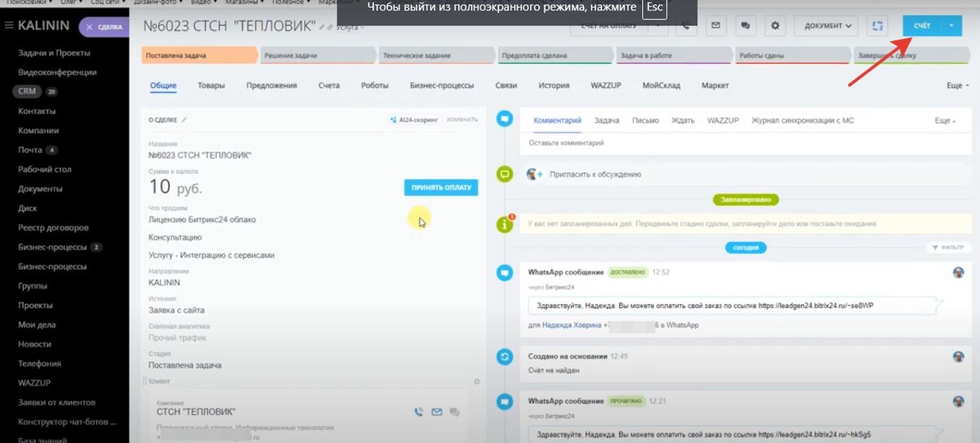This screenshot has height=443, width=980.
Task: Open Реестр договоров in sidebar
Action: coord(53,228)
